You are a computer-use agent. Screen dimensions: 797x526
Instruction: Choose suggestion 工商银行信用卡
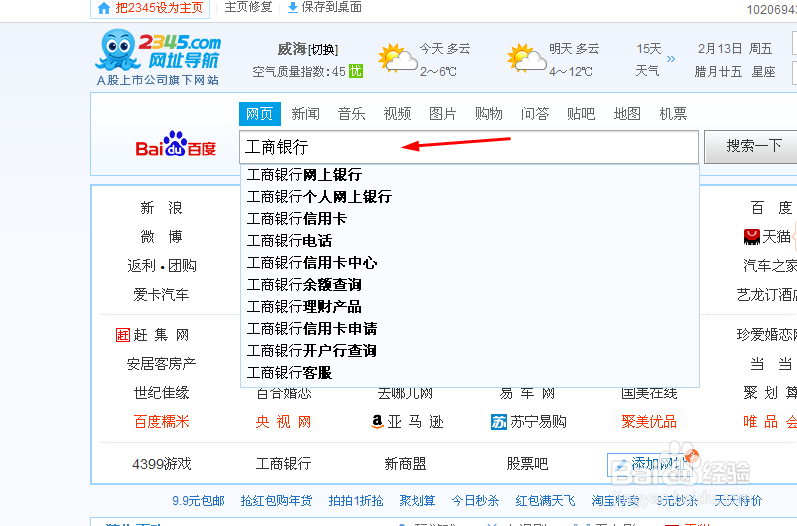[470, 219]
